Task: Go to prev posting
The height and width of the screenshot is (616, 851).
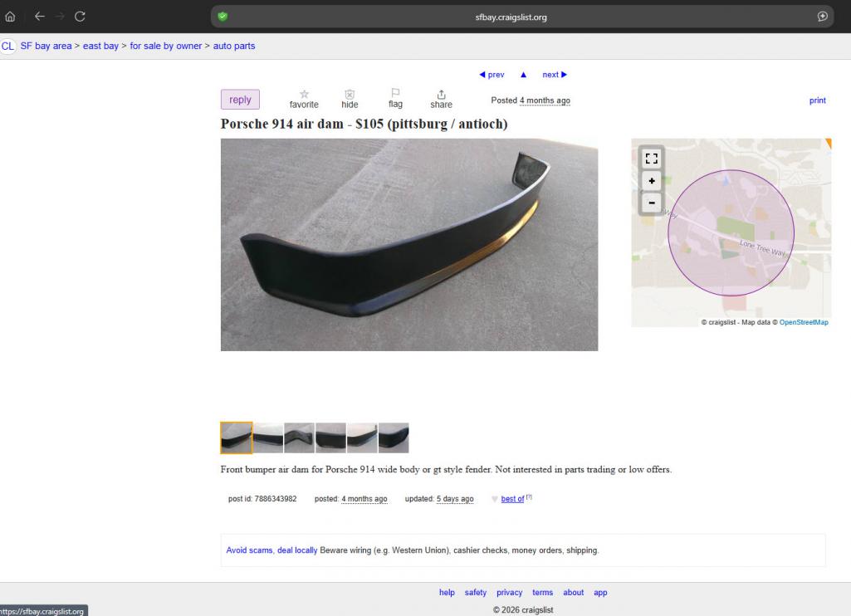Action: [x=492, y=75]
